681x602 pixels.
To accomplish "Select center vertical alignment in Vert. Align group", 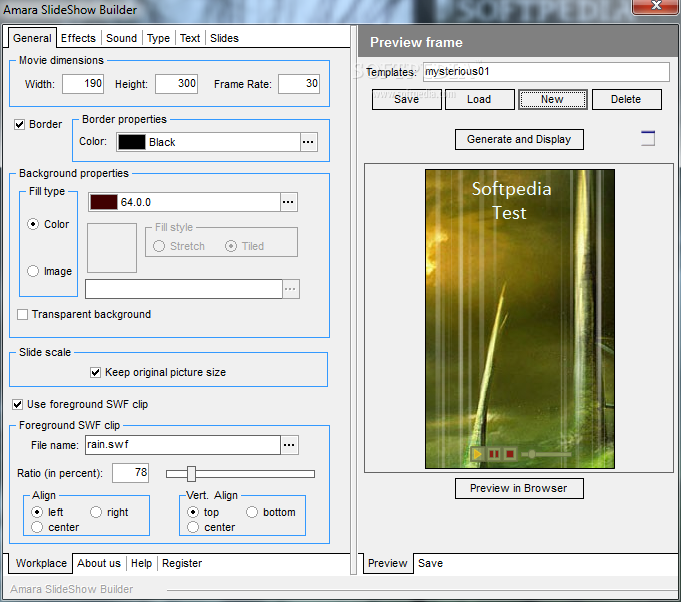I will pos(193,527).
